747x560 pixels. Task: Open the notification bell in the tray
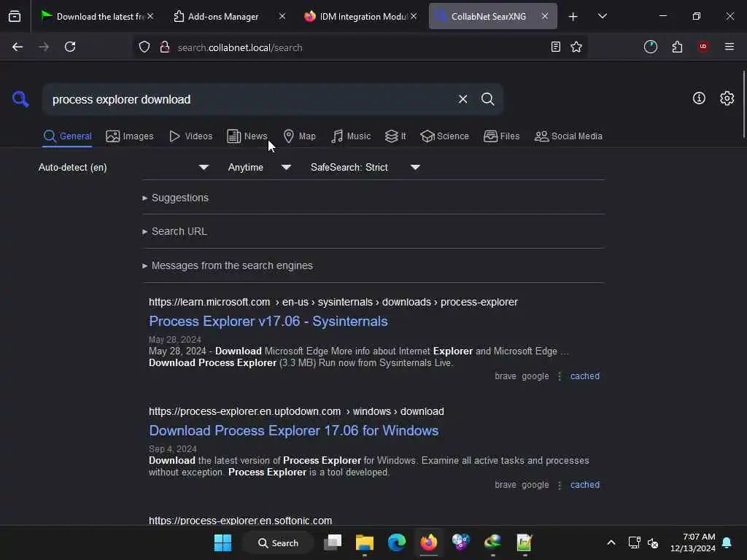point(727,542)
